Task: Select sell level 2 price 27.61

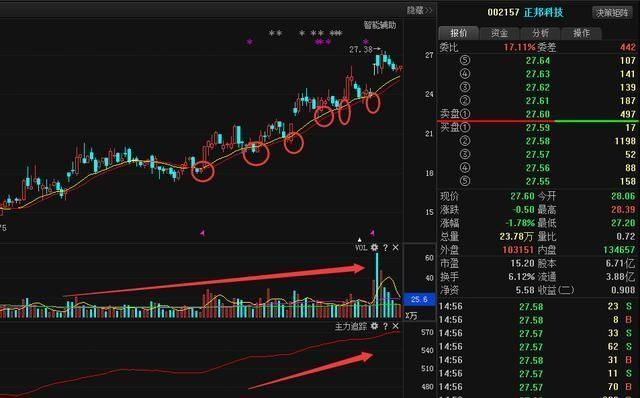Action: [x=538, y=101]
